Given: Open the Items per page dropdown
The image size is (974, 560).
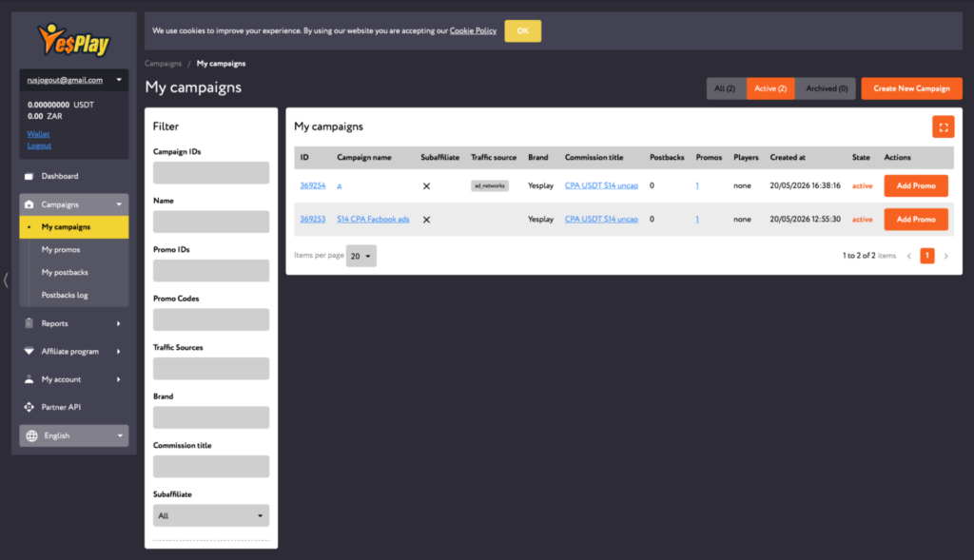Looking at the screenshot, I should click(360, 256).
